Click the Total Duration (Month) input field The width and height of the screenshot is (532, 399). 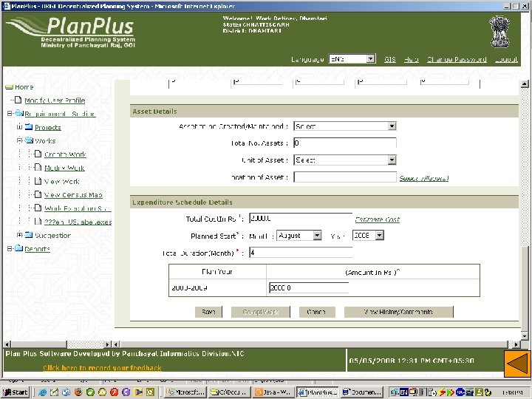(301, 253)
